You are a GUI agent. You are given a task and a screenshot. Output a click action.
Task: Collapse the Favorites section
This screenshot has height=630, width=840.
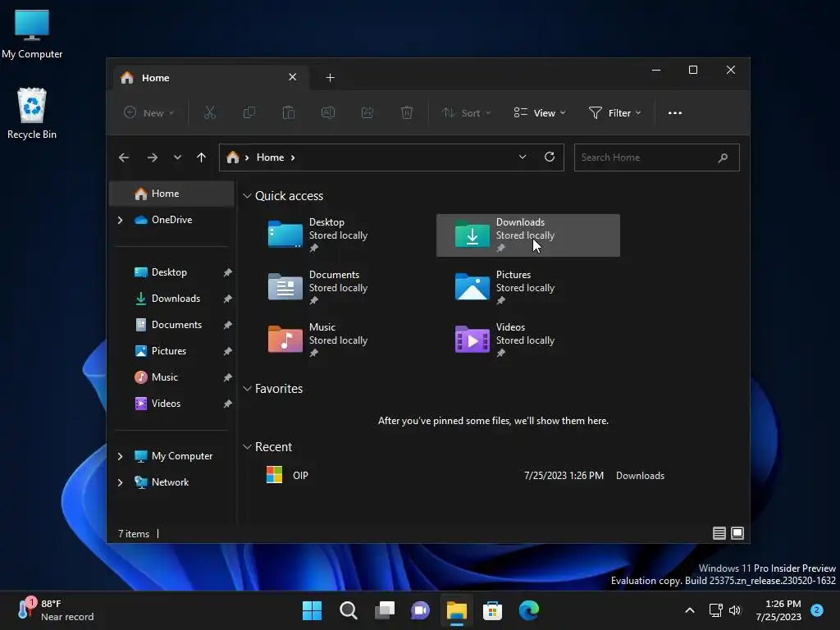pyautogui.click(x=247, y=389)
